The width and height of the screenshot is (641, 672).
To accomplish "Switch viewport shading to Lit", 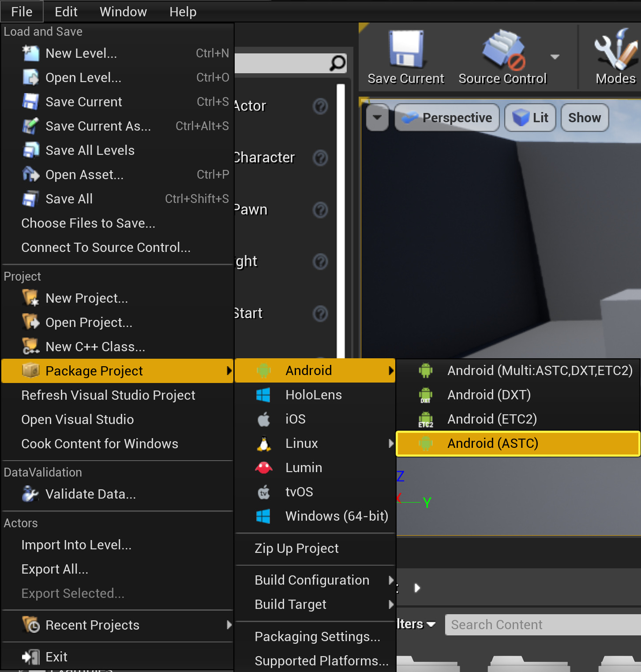I will [x=530, y=117].
